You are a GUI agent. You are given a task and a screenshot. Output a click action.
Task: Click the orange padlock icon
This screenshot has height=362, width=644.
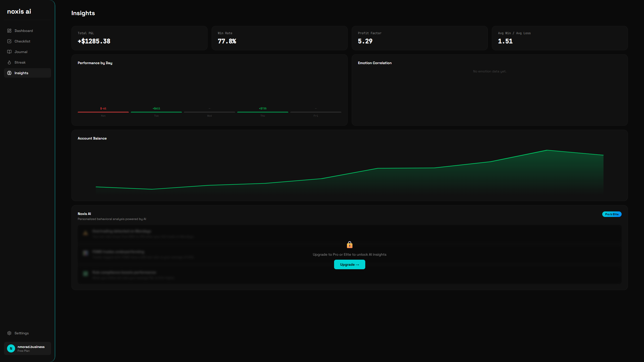tap(350, 245)
